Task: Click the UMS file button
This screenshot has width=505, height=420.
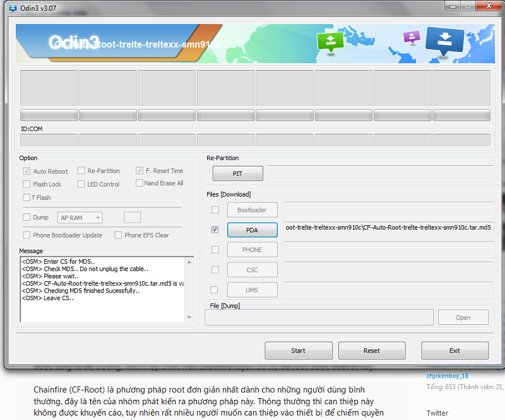Action: [252, 290]
